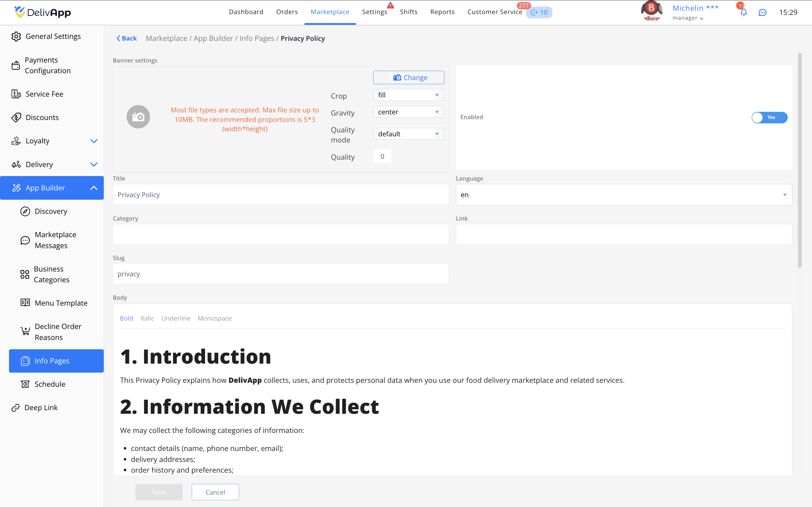Click the Cancel button
Screen dimensions: 812x507
(215, 492)
